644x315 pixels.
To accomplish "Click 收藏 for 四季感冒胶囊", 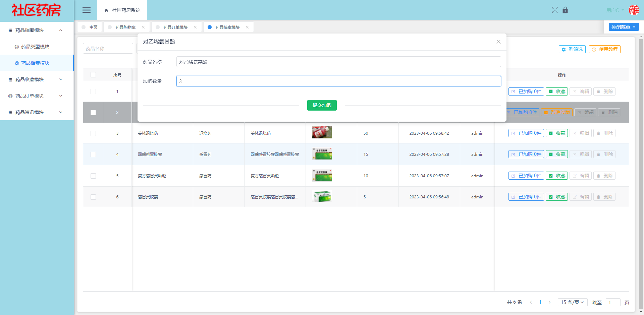I will pos(557,154).
